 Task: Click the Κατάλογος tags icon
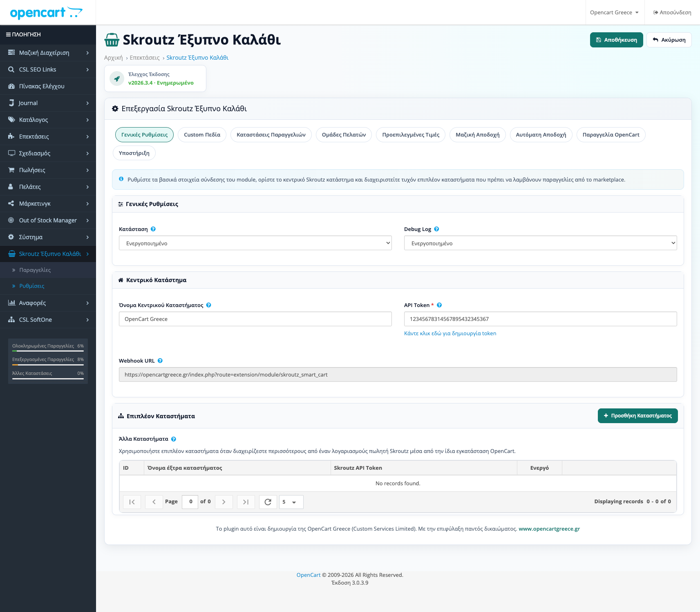11,120
